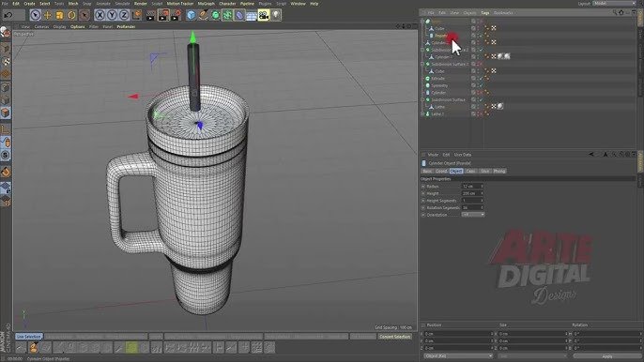Toggle the Y axis lock

coord(112,16)
